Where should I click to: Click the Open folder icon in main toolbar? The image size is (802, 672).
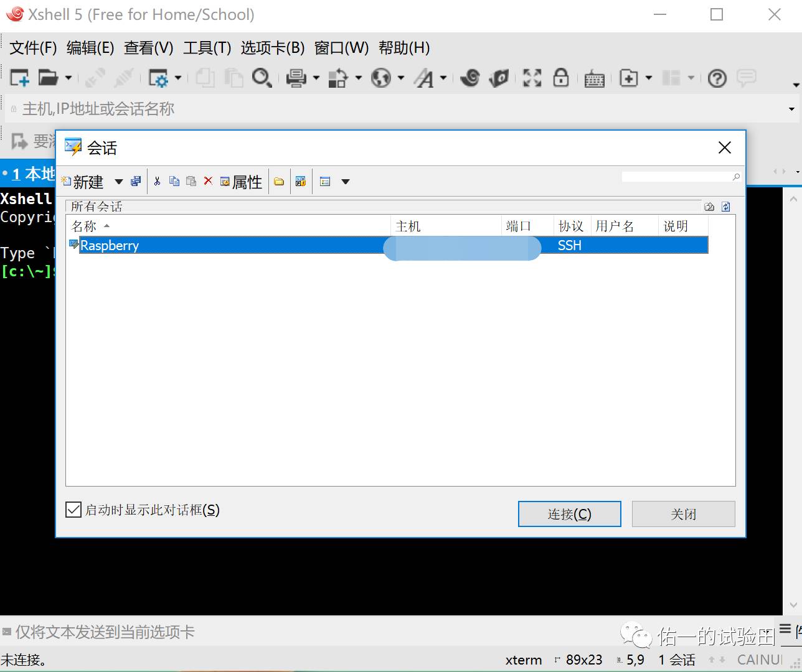[x=48, y=78]
